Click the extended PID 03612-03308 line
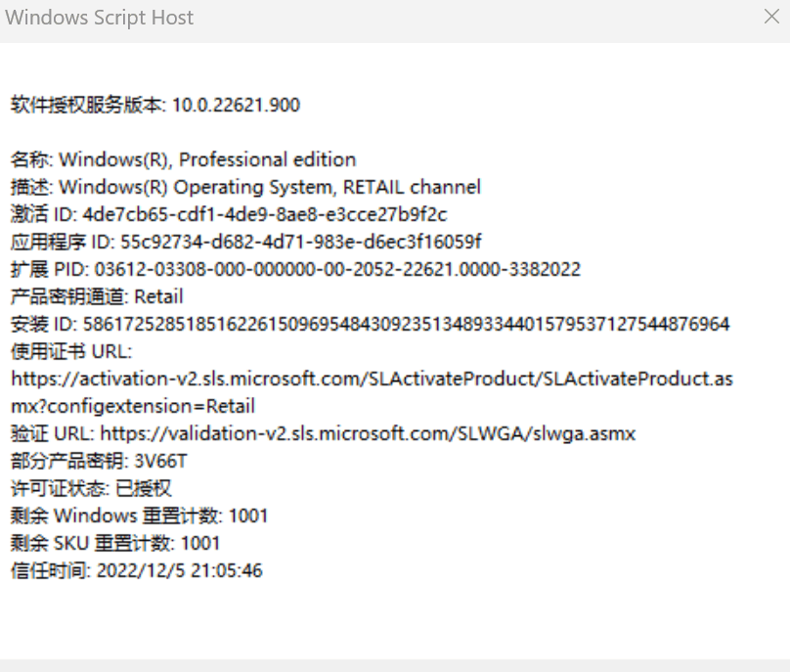The width and height of the screenshot is (790, 672). click(295, 269)
